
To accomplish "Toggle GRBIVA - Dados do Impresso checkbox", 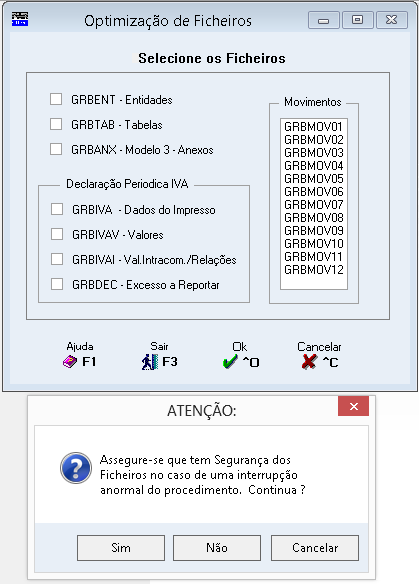I will (57, 209).
